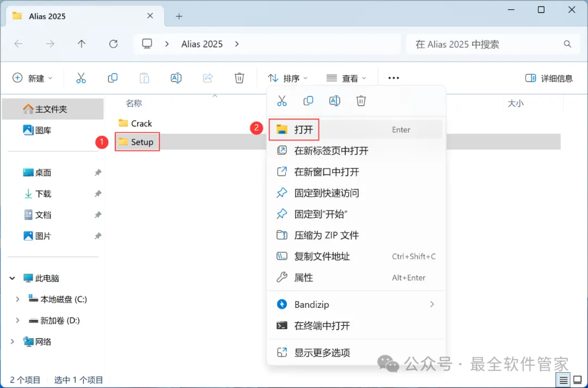Choose 打开 in the context menu

click(x=356, y=130)
